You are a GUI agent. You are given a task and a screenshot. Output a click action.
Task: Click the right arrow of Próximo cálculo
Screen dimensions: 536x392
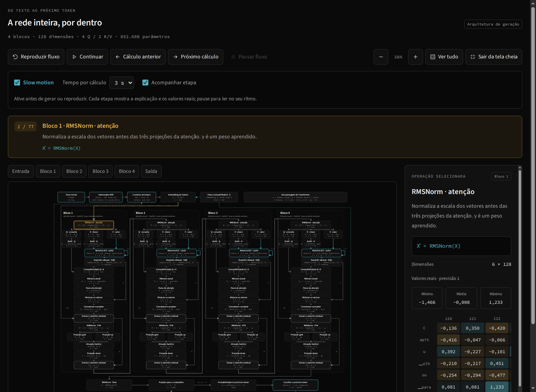175,57
